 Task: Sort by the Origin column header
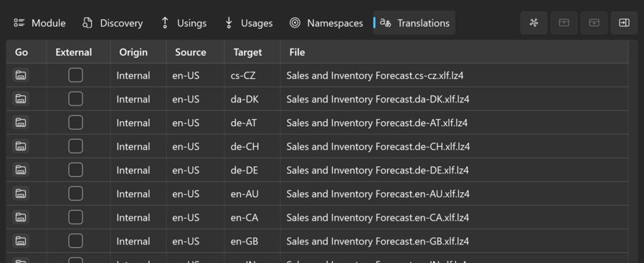point(138,52)
